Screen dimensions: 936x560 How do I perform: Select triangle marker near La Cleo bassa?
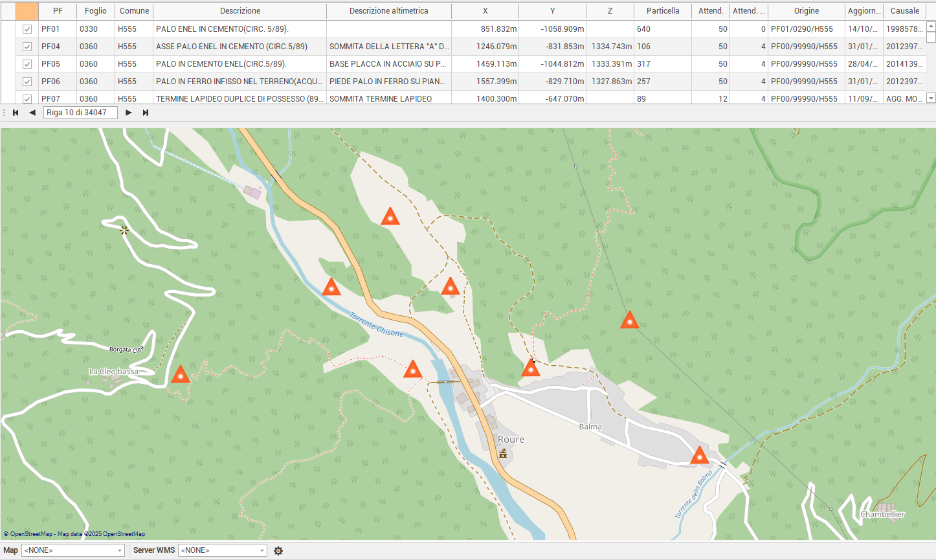pos(180,375)
